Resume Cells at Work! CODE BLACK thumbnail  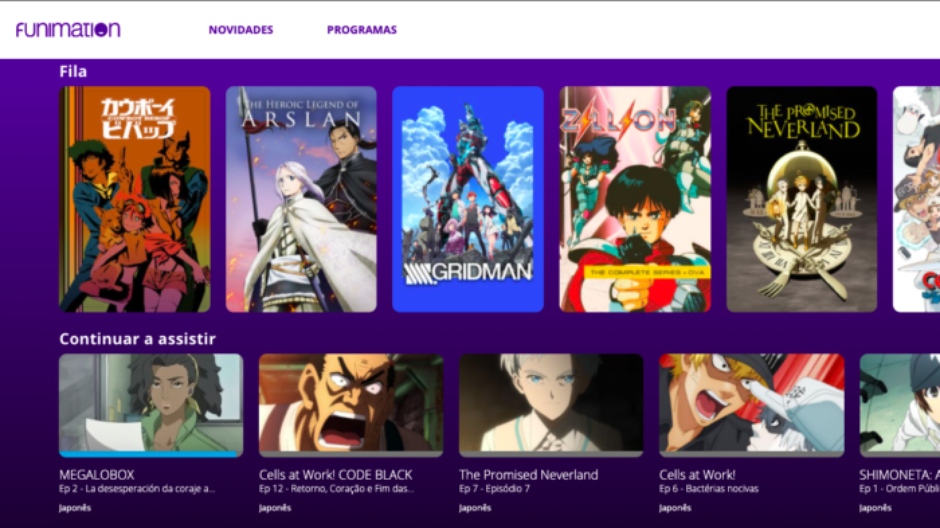(351, 403)
